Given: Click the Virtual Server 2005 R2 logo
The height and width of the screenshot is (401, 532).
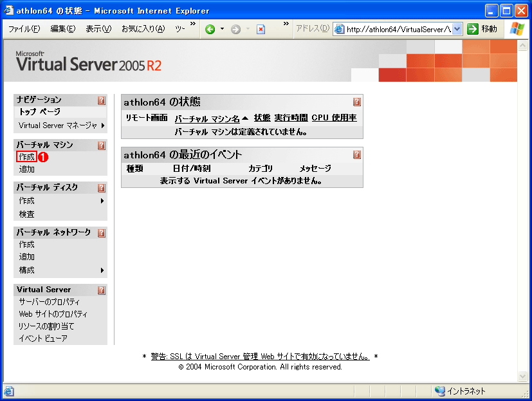Looking at the screenshot, I should pyautogui.click(x=89, y=62).
